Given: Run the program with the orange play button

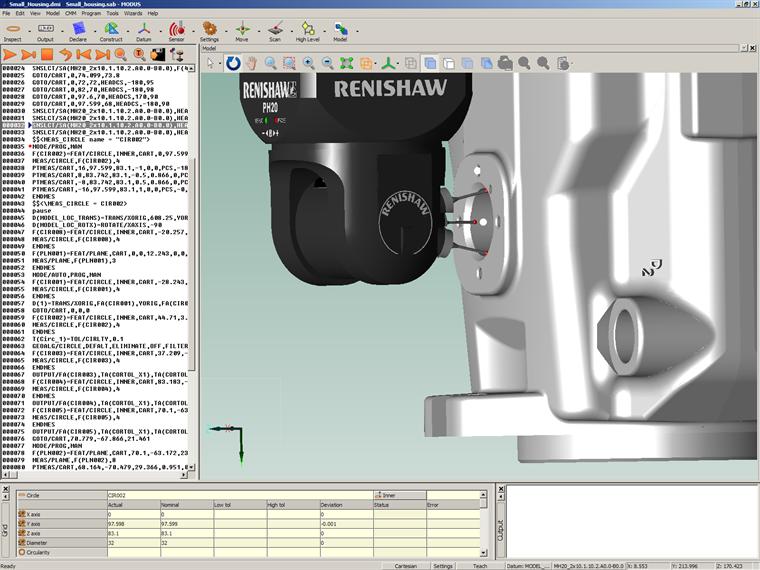Looking at the screenshot, I should point(10,55).
